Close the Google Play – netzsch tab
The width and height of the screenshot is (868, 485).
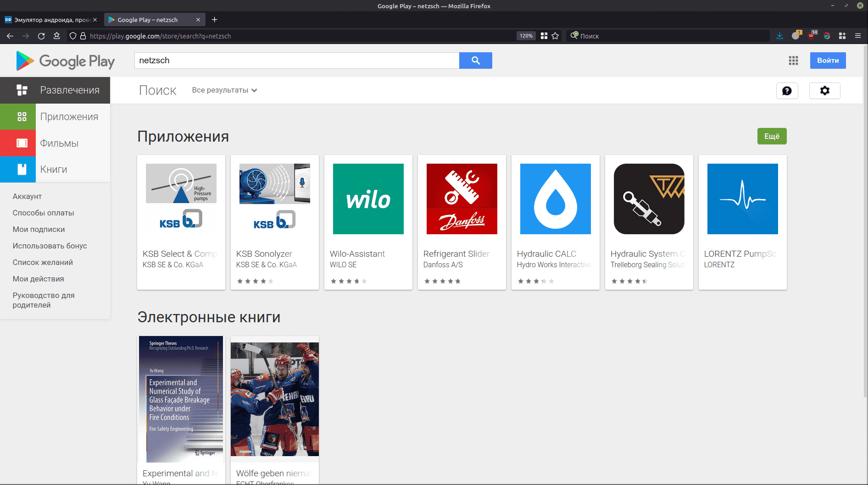[198, 20]
